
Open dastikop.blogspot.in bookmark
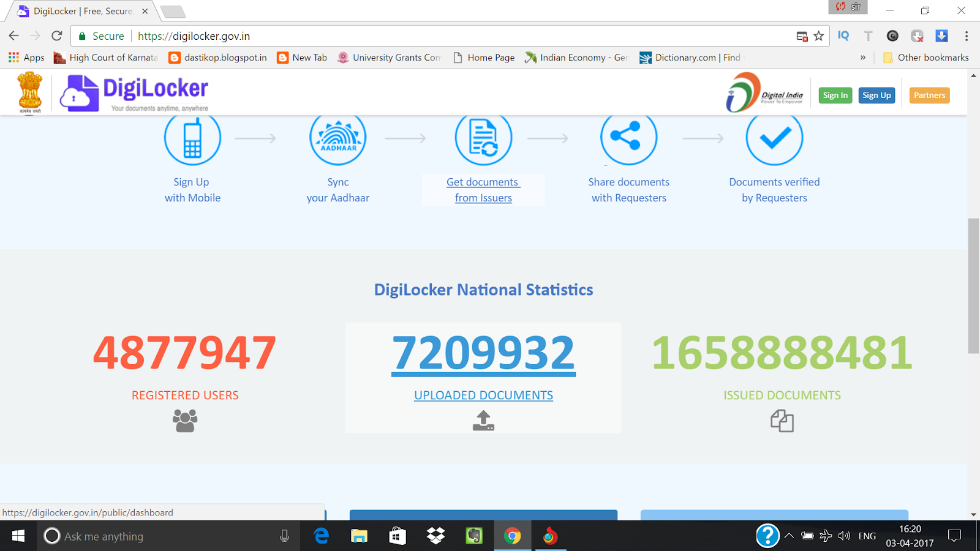point(218,58)
